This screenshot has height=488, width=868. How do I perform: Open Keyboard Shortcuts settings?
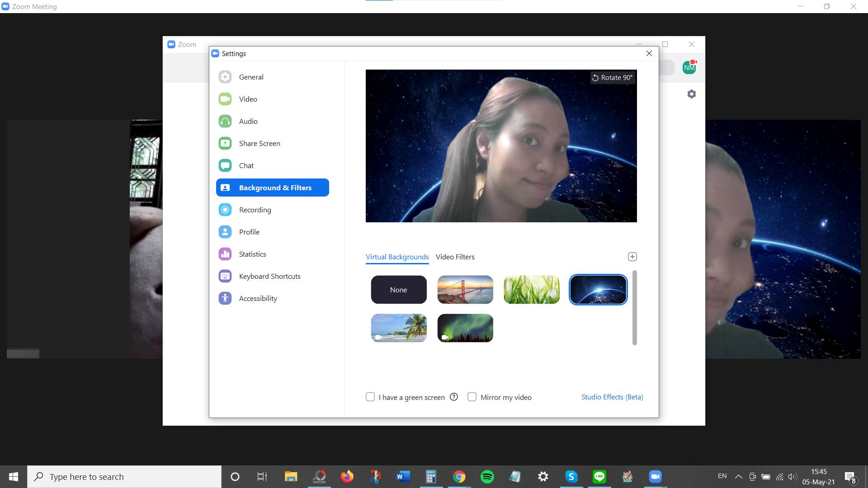point(269,276)
